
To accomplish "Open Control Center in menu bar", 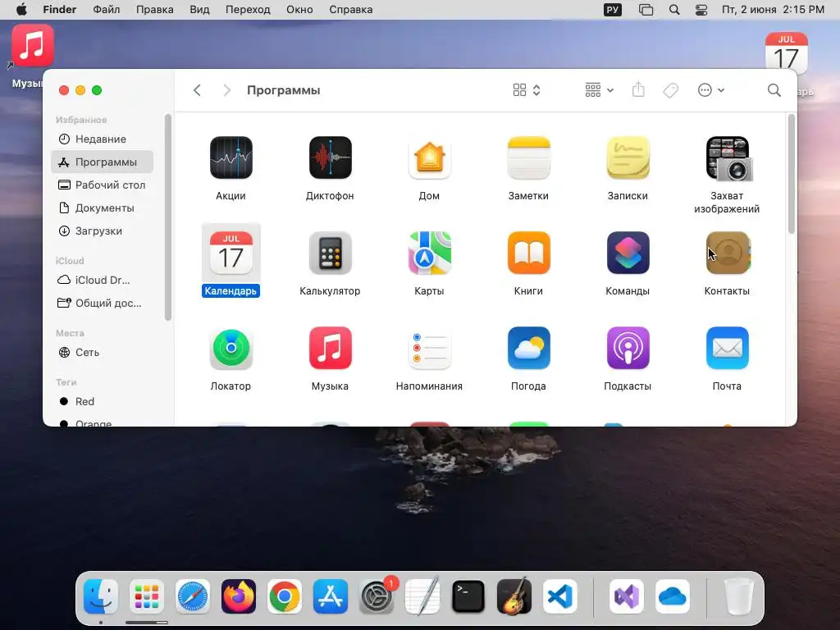I will click(x=701, y=10).
